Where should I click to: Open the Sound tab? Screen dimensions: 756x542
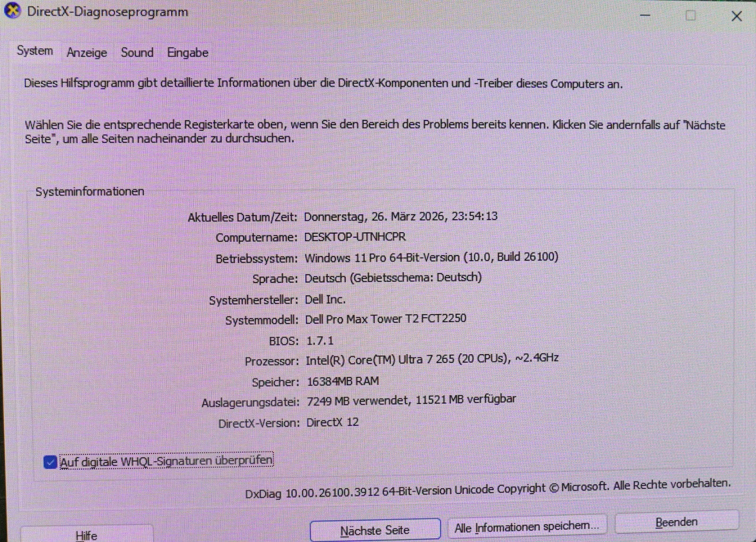click(137, 52)
